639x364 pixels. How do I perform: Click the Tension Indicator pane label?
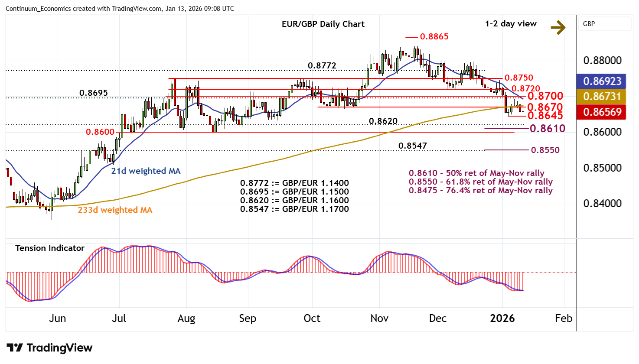coord(50,248)
